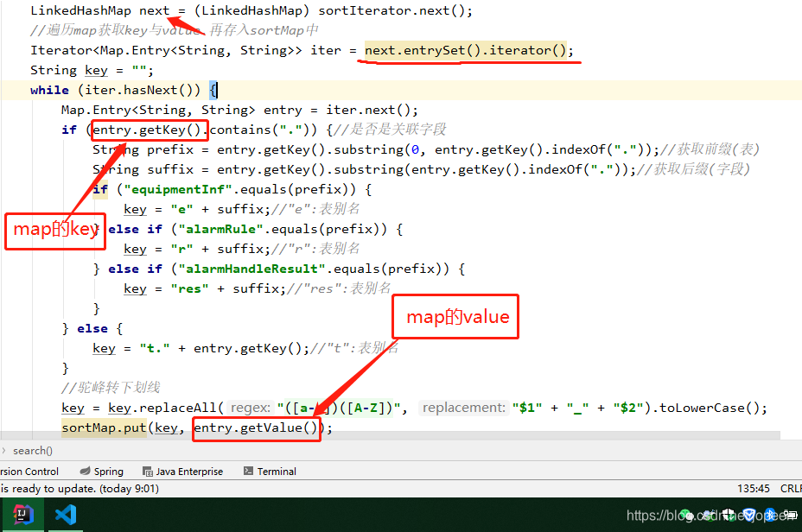This screenshot has height=532, width=802.
Task: Click the String prefix variable name
Action: (170, 149)
